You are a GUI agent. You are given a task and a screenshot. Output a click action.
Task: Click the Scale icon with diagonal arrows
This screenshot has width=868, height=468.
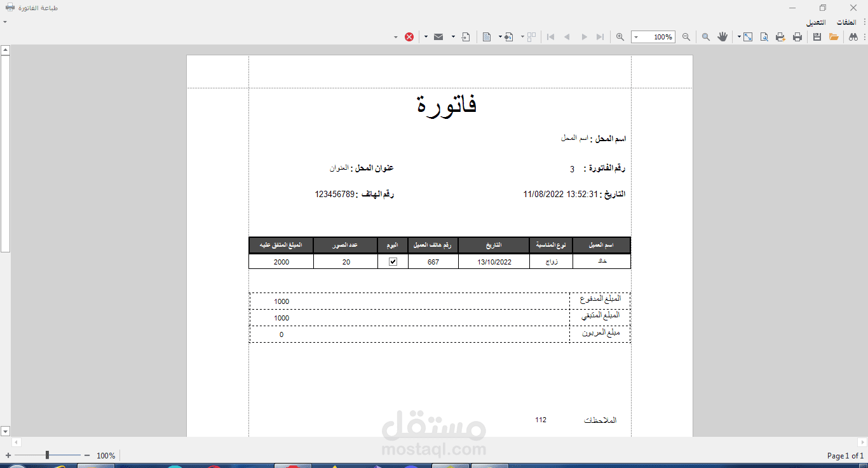coord(749,37)
